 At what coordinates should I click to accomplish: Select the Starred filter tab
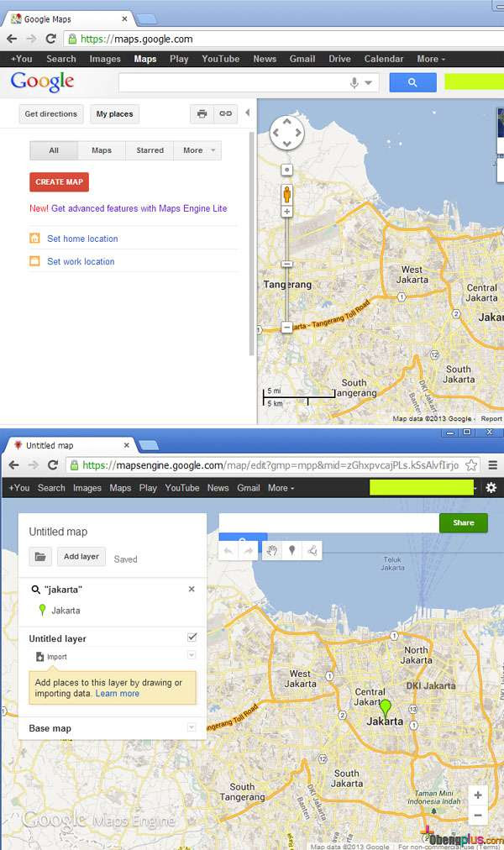tap(150, 150)
